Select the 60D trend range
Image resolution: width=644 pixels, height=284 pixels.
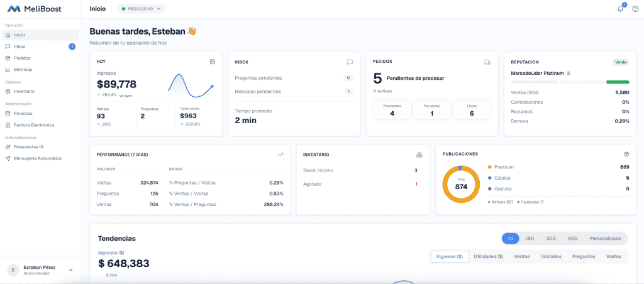pyautogui.click(x=572, y=238)
